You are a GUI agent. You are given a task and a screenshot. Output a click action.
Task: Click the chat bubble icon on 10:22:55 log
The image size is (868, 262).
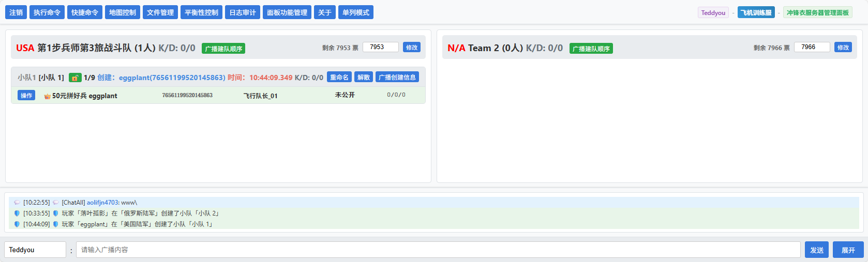(17, 203)
